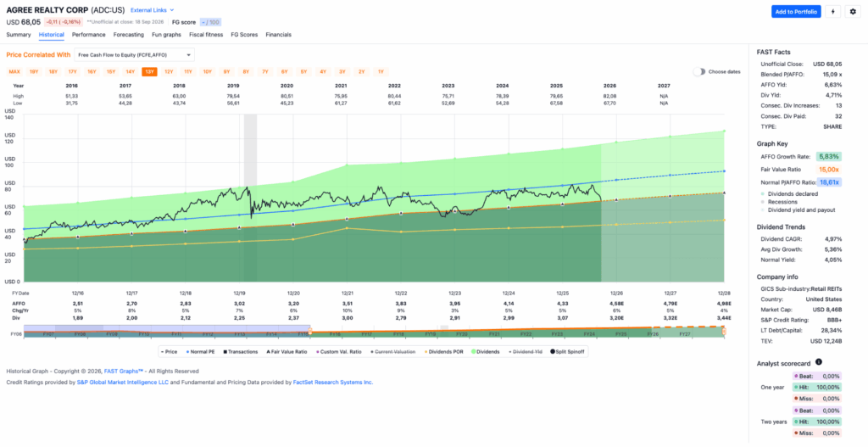Image resolution: width=868 pixels, height=447 pixels.
Task: Select the 12Y time range
Action: 169,71
